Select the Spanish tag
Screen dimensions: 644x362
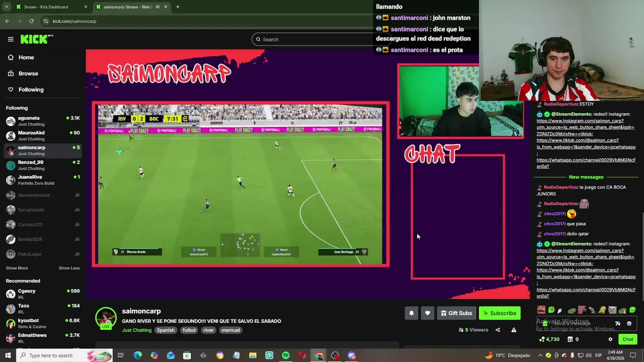166,330
